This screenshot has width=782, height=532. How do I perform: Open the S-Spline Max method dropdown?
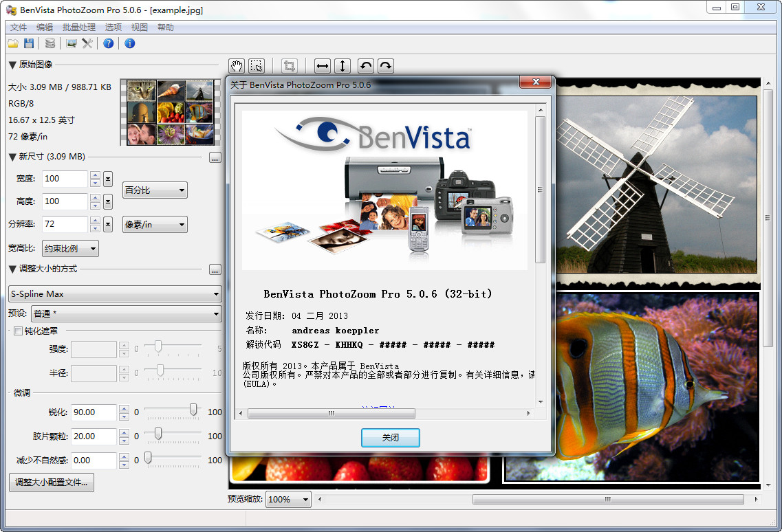(x=115, y=294)
